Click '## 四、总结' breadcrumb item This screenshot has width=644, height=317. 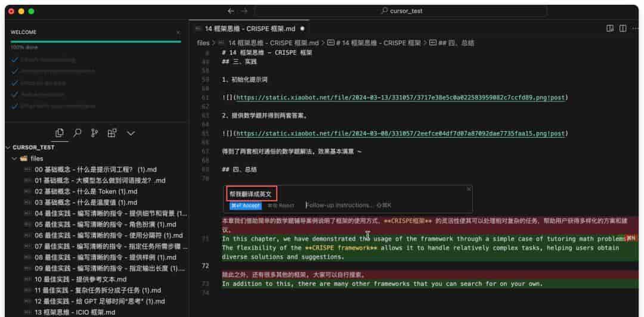456,43
